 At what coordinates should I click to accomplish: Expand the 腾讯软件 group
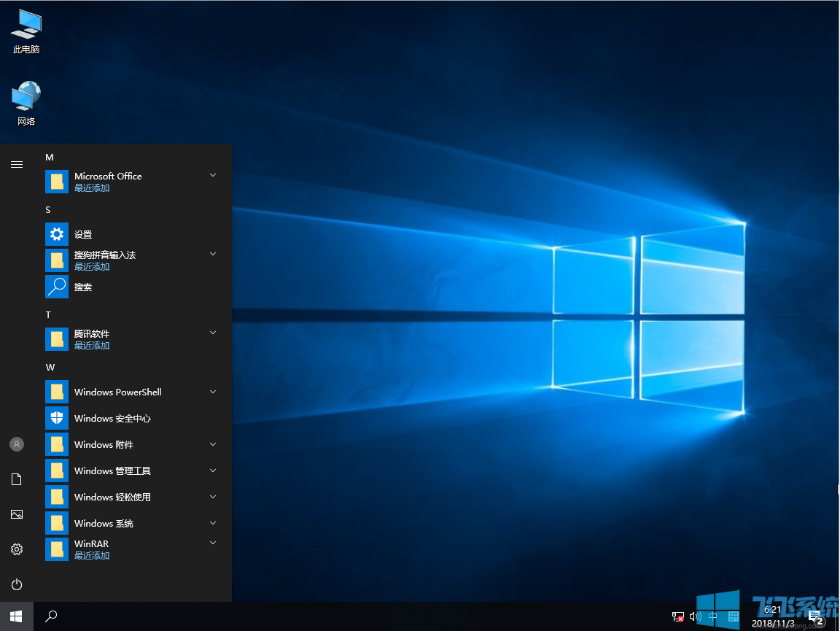point(212,332)
